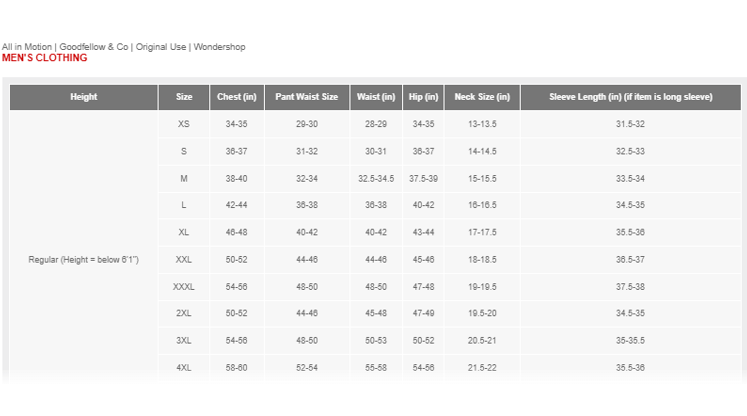The image size is (747, 416).
Task: Select the 4XL size cell
Action: point(184,368)
